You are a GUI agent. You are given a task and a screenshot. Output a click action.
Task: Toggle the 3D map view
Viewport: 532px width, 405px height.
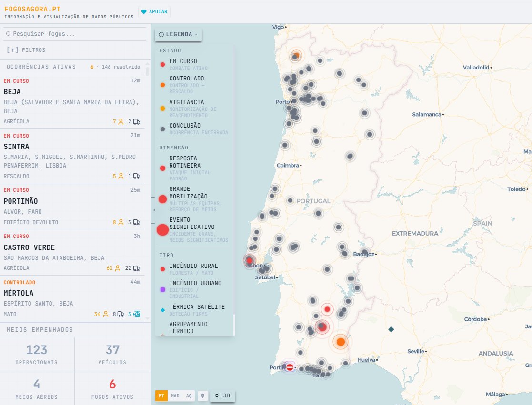click(222, 395)
